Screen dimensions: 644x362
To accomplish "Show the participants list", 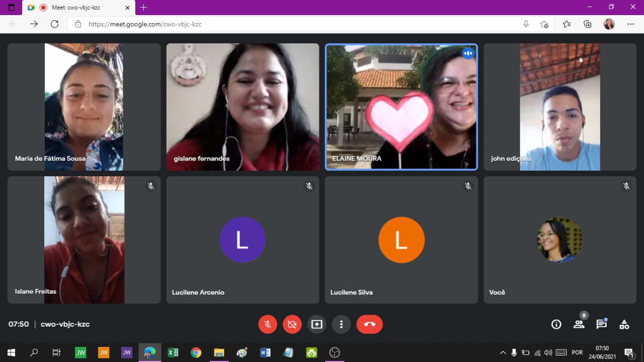I will [579, 324].
